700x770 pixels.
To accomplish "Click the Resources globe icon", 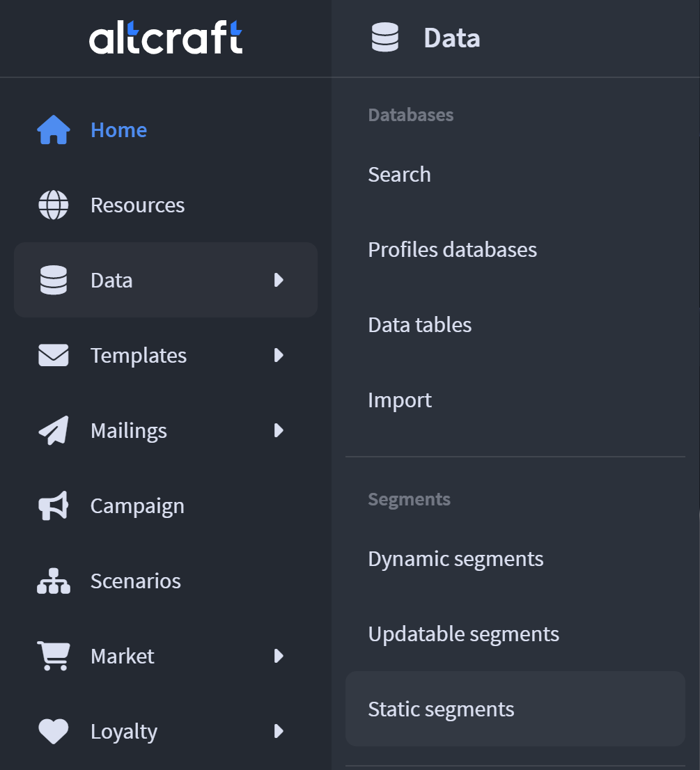I will pyautogui.click(x=54, y=205).
